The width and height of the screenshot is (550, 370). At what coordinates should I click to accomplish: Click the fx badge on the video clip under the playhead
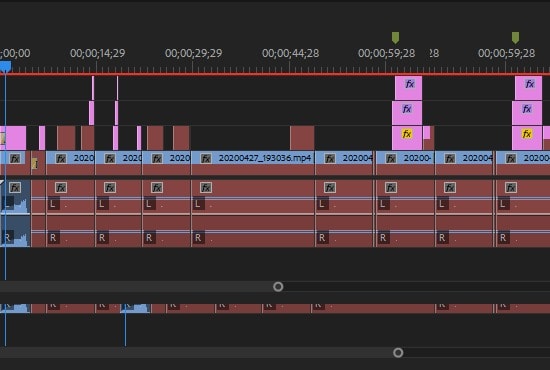pos(15,159)
